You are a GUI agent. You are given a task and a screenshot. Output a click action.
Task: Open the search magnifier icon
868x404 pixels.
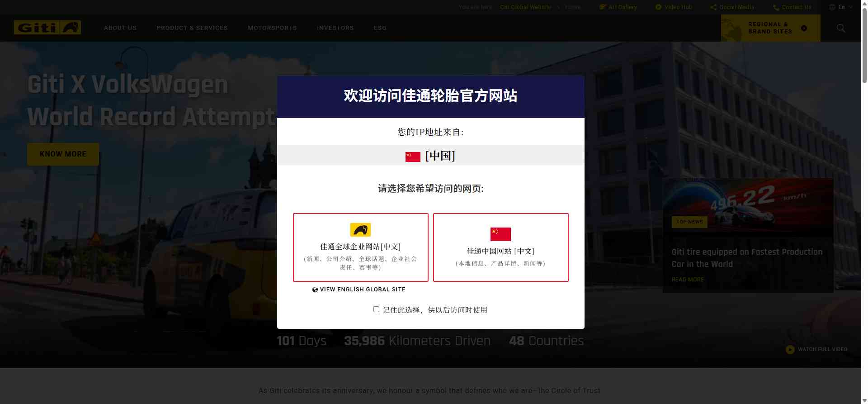(840, 28)
